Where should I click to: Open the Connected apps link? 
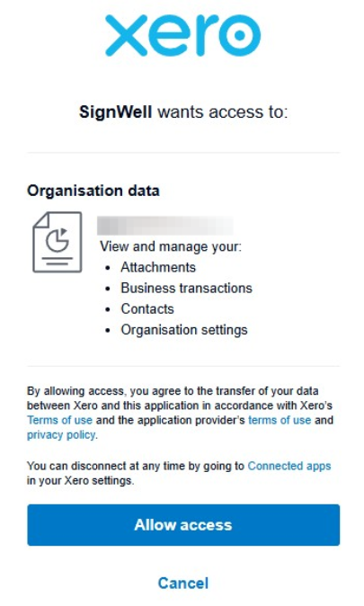point(289,466)
